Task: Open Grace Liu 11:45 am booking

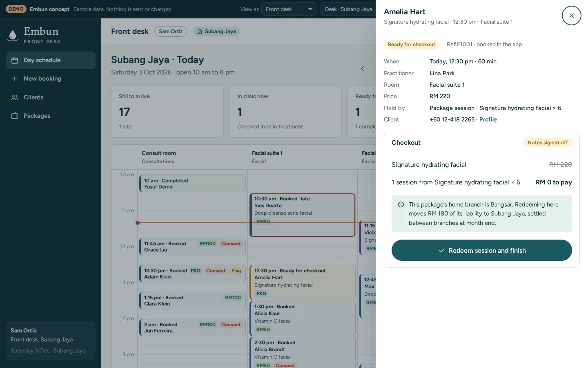Action: pyautogui.click(x=192, y=247)
